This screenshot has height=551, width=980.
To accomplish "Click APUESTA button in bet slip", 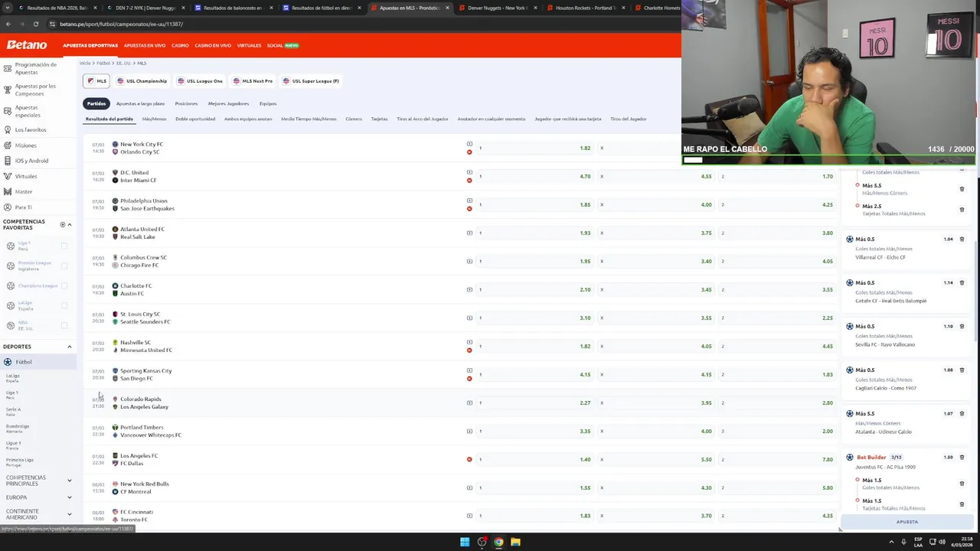I will [907, 522].
